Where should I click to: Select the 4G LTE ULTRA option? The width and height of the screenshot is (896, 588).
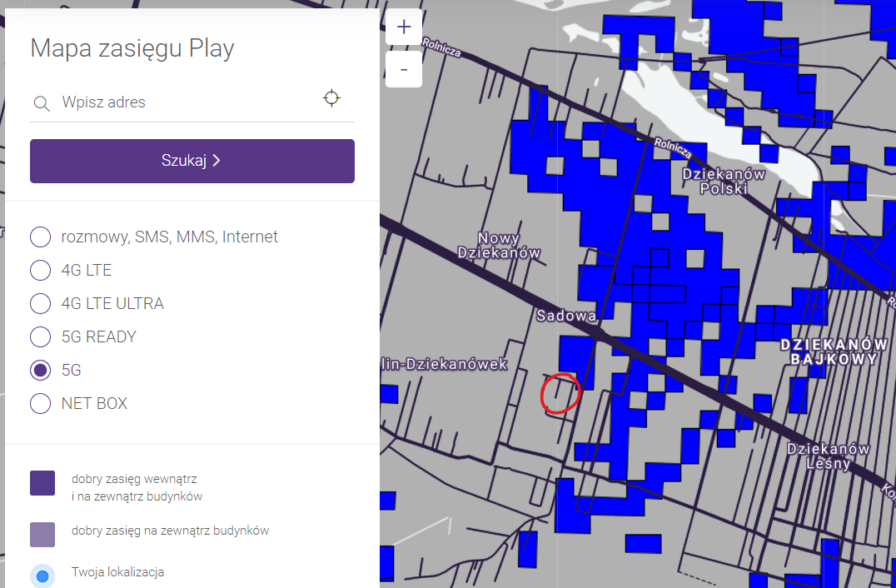[41, 303]
